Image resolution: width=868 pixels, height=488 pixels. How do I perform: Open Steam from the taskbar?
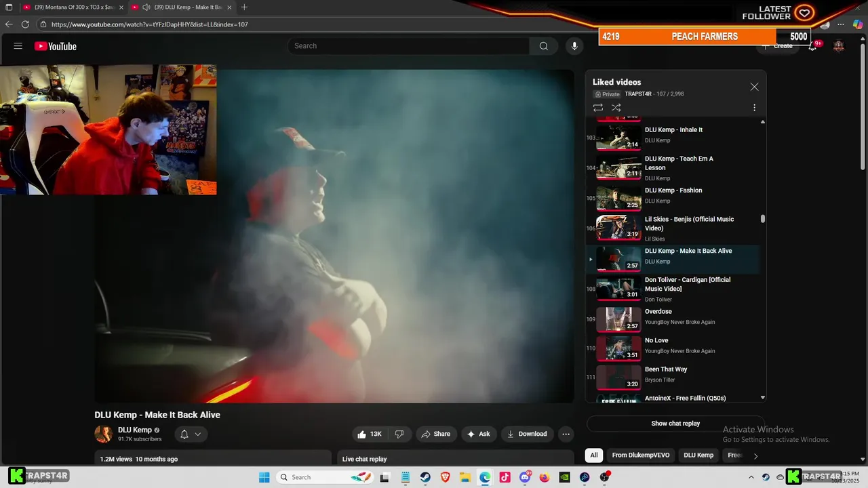coord(425,477)
